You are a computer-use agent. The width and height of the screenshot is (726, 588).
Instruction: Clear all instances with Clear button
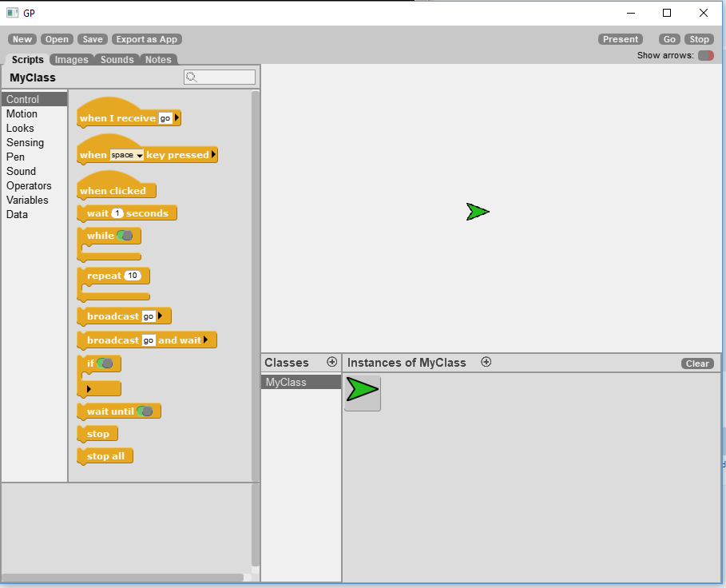697,364
